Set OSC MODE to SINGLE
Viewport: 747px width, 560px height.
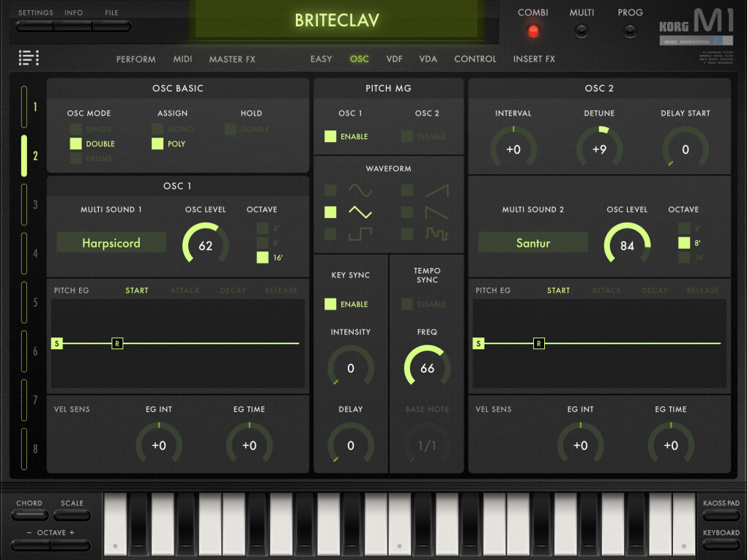[75, 129]
